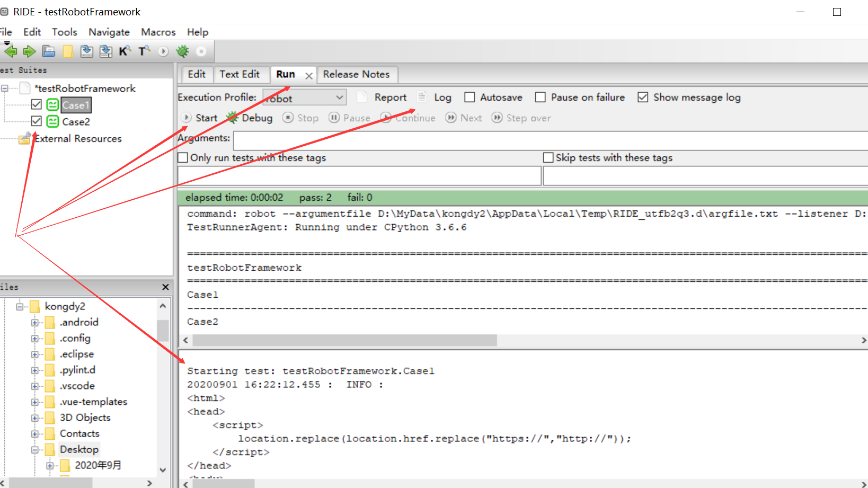Expand the .pylint.d folder node
The height and width of the screenshot is (488, 868).
[34, 370]
